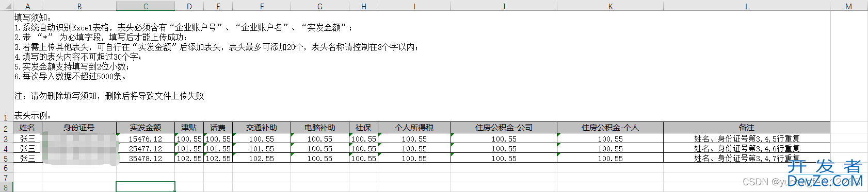Select column J header
The height and width of the screenshot is (192, 868).
pyautogui.click(x=504, y=6)
